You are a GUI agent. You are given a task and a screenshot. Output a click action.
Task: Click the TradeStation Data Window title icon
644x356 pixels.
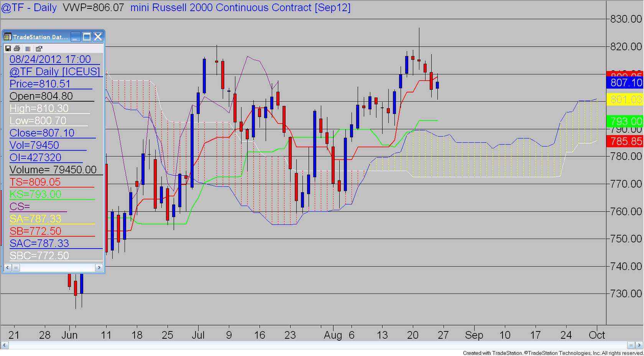7,37
